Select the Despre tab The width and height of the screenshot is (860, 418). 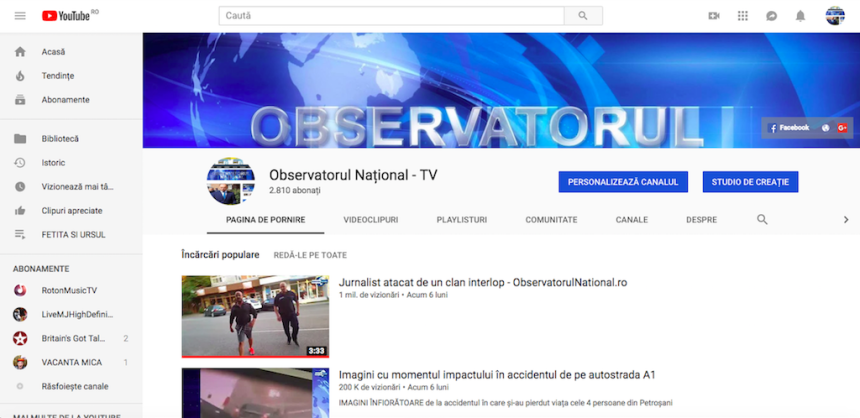pos(701,220)
